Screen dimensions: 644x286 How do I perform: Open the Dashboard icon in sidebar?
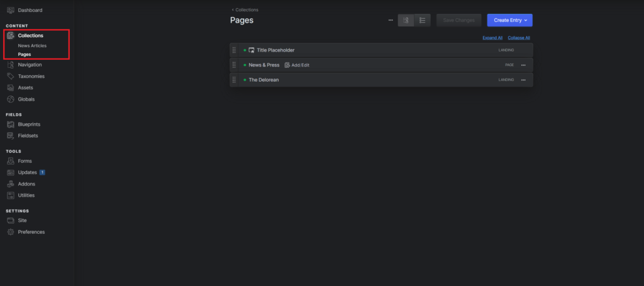tap(11, 10)
